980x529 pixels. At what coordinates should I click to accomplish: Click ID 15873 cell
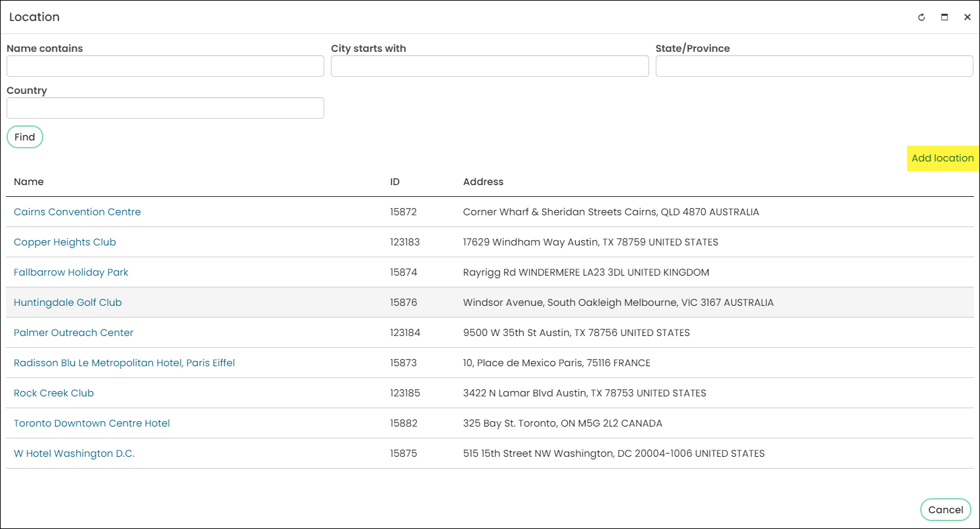[403, 363]
